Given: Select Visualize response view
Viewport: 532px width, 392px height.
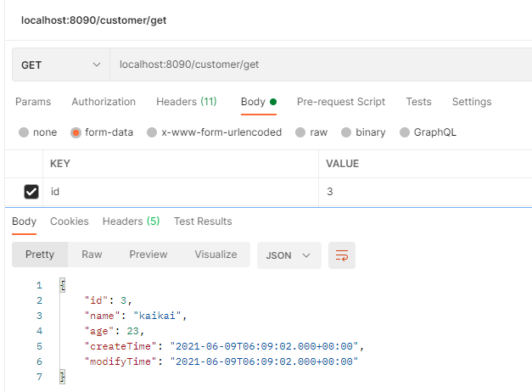Looking at the screenshot, I should coord(216,255).
